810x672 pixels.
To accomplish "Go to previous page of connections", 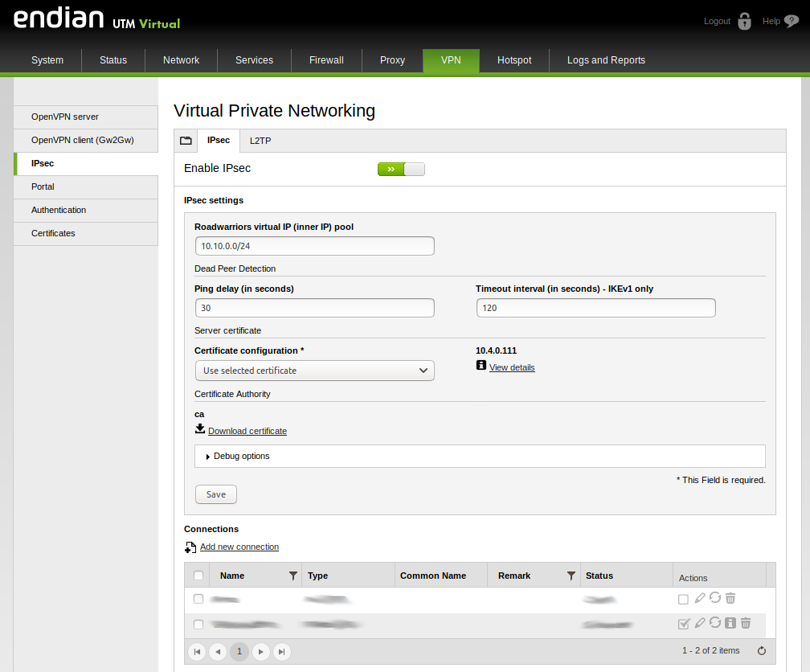I will [218, 652].
